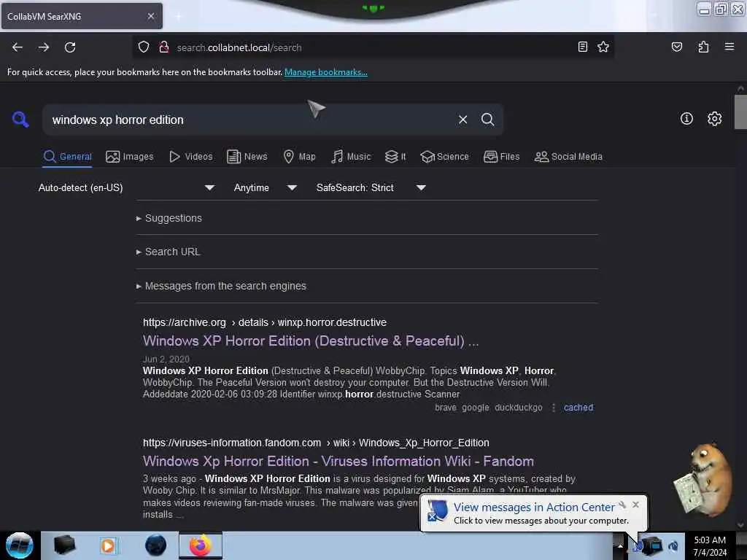The image size is (747, 560).
Task: Open the cached link for archive.org result
Action: click(x=578, y=407)
